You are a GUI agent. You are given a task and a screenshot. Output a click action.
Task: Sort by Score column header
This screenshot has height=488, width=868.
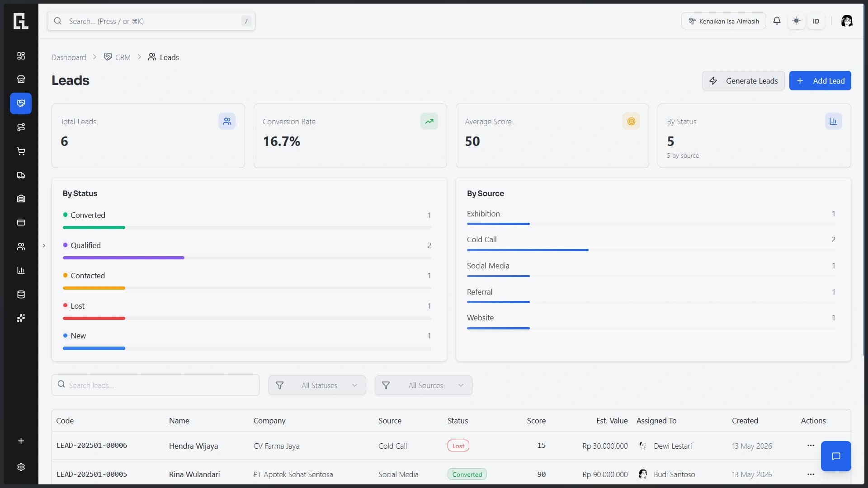click(536, 421)
